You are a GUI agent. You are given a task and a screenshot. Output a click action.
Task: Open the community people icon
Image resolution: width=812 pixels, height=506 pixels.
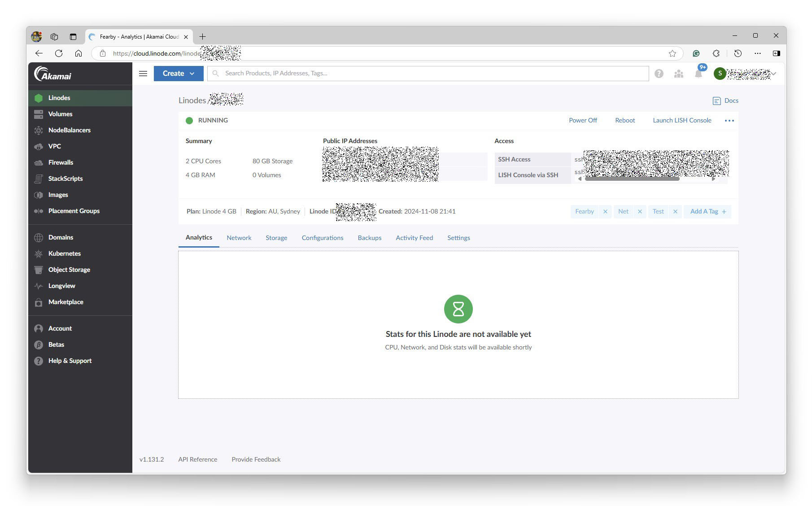678,74
